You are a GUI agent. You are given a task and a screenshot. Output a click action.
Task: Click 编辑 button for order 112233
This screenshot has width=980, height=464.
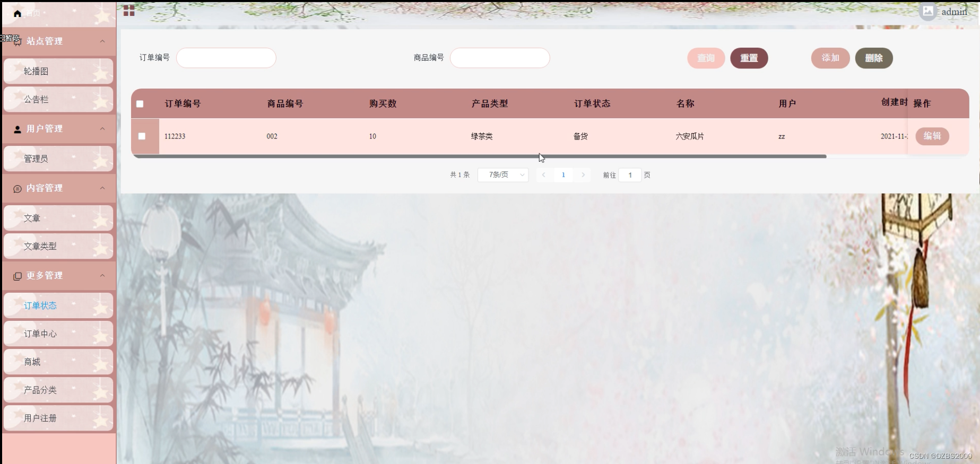click(932, 136)
